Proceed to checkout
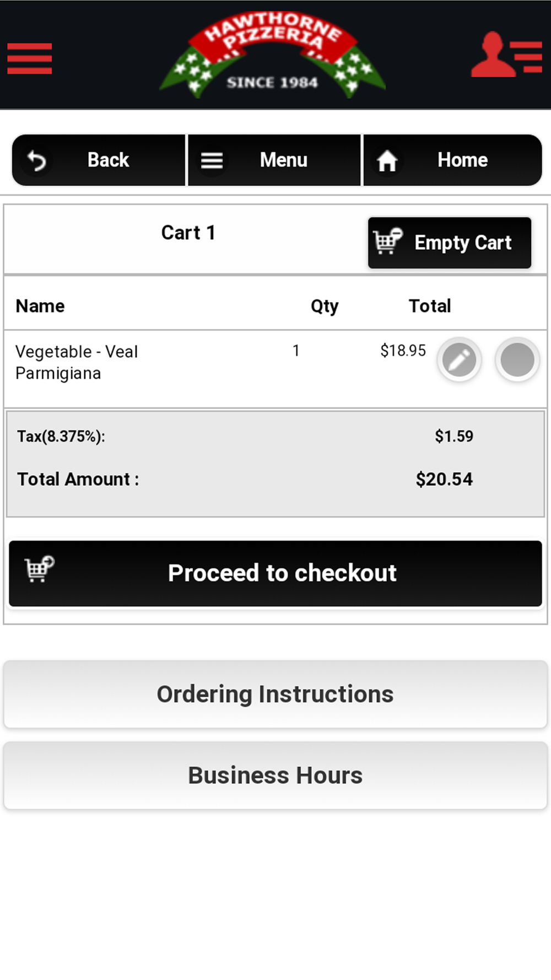 [275, 573]
